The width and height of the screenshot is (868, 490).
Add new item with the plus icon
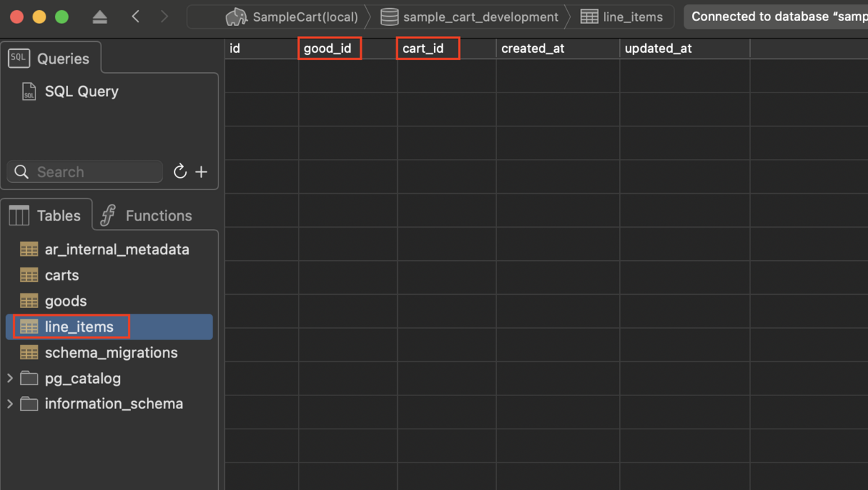[202, 172]
